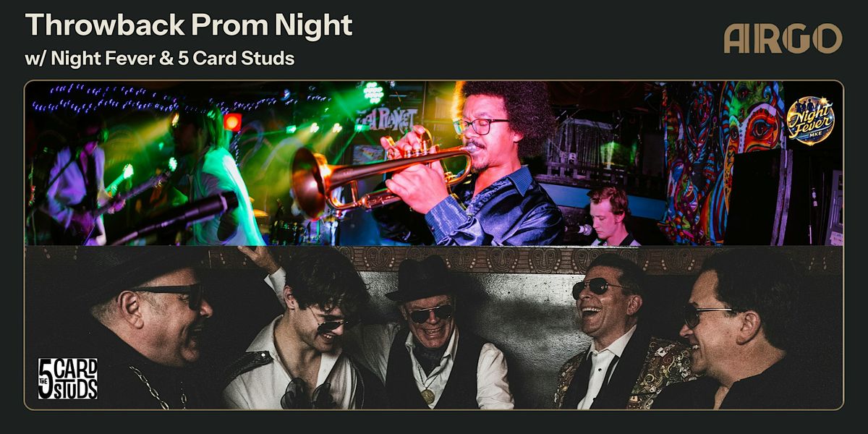Image resolution: width=868 pixels, height=434 pixels.
Task: Click the Night Fever & 5 Card Studs subtitle
Action: point(160,59)
